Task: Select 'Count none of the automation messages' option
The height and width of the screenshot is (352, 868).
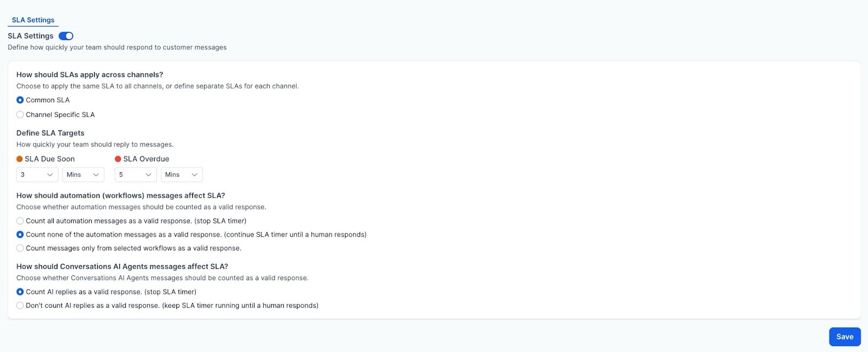Action: point(20,235)
